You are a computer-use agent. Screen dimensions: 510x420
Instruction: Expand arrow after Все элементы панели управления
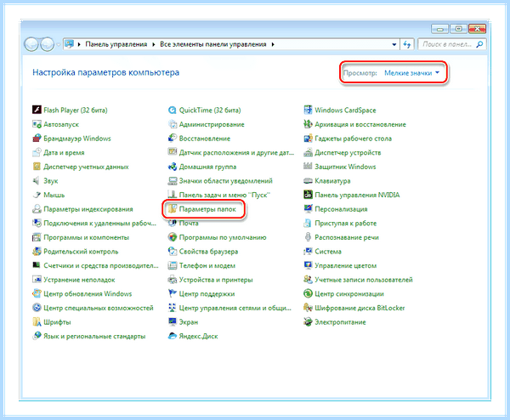(273, 44)
